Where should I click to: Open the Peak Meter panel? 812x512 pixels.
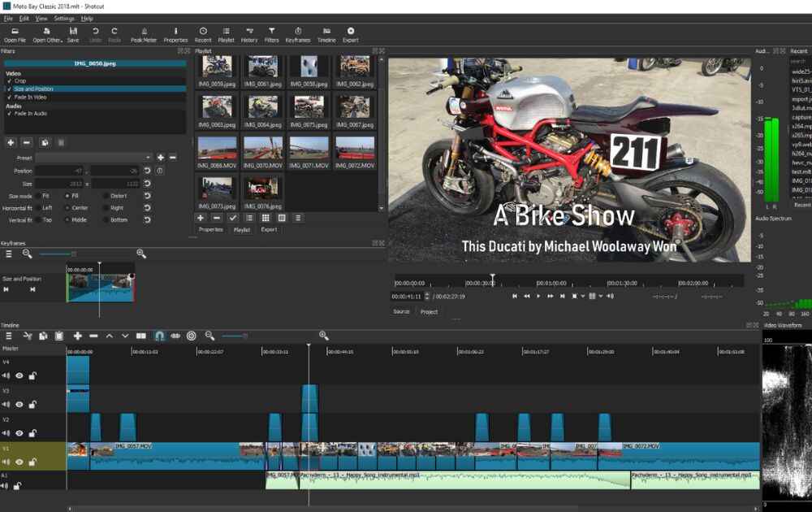(x=144, y=35)
